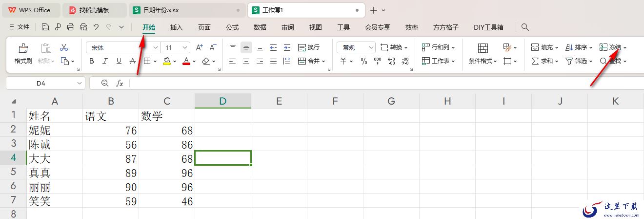
Task: Expand the font color dropdown arrow
Action: click(x=194, y=61)
